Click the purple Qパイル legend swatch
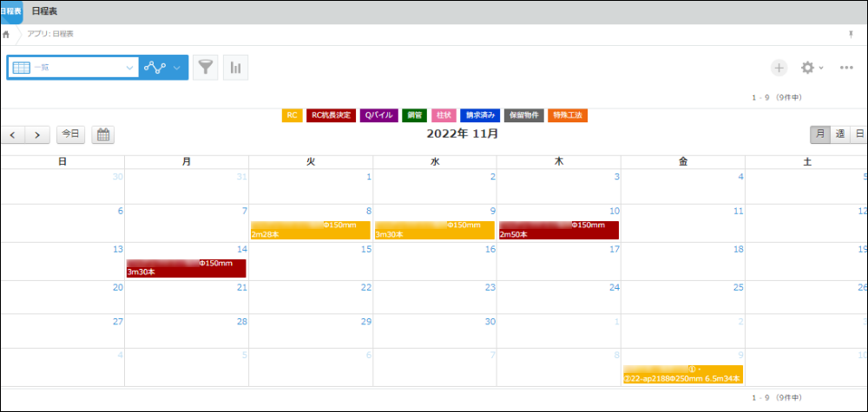This screenshot has height=412, width=868. click(x=378, y=115)
